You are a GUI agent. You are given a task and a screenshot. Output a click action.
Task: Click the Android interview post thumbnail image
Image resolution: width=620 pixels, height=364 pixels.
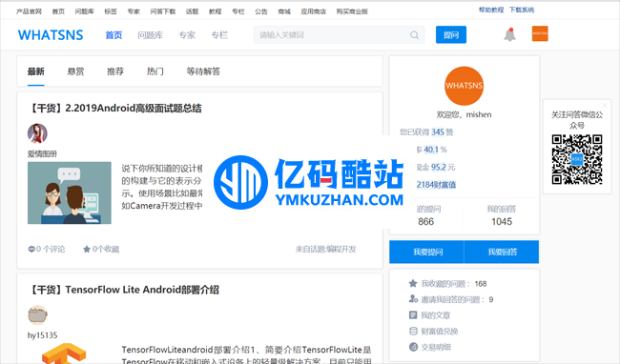[x=70, y=193]
